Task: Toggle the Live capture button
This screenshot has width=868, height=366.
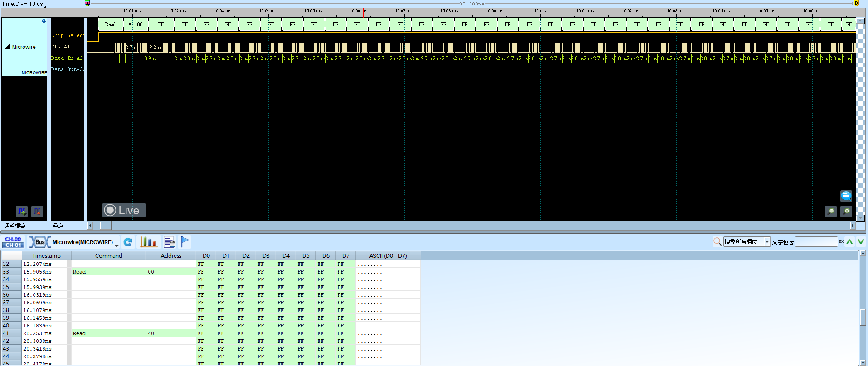Action: (x=124, y=210)
